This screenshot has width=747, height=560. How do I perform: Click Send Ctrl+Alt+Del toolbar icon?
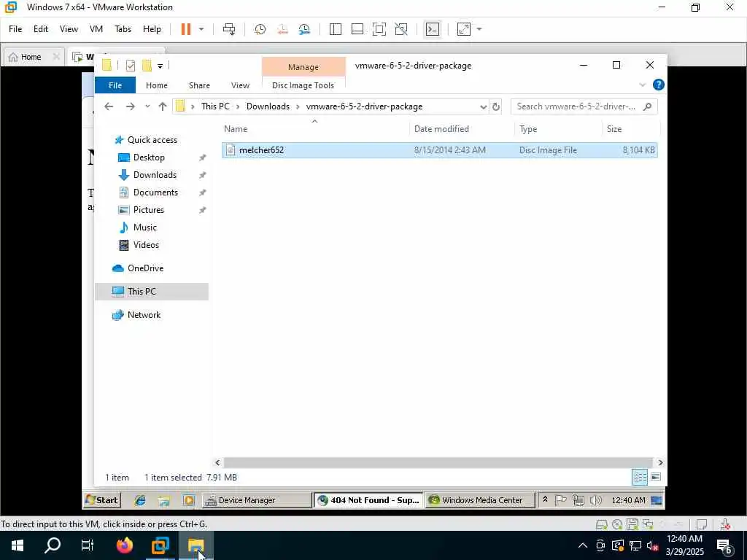pos(229,29)
